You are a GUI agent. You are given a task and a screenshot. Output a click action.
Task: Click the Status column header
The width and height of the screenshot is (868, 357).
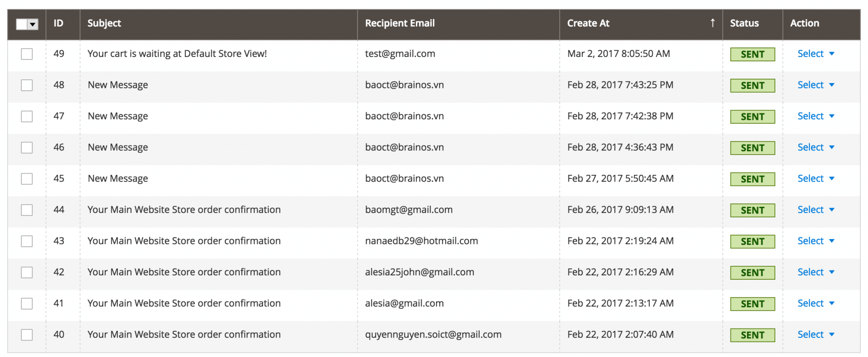coord(744,23)
